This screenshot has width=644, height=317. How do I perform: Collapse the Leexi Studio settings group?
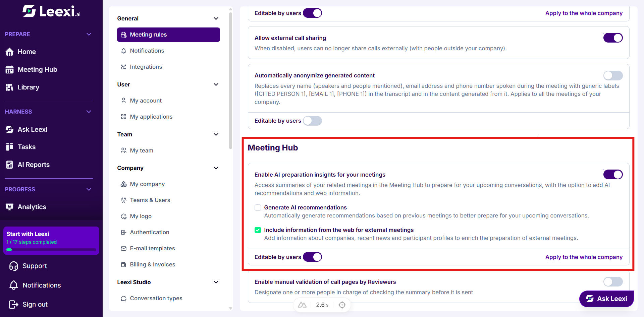pyautogui.click(x=216, y=282)
